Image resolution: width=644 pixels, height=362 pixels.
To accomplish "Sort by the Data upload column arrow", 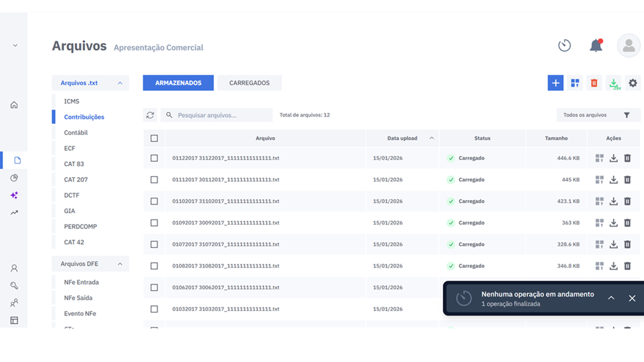I will [x=431, y=138].
